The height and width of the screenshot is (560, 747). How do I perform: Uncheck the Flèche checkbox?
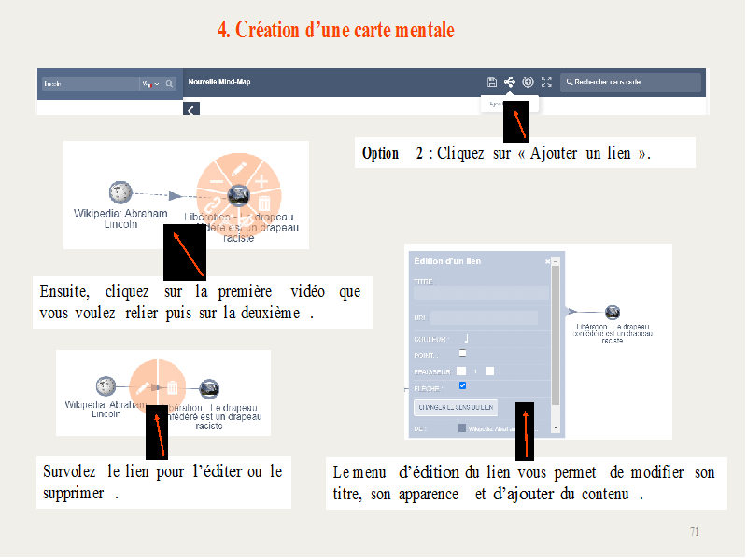click(x=462, y=385)
